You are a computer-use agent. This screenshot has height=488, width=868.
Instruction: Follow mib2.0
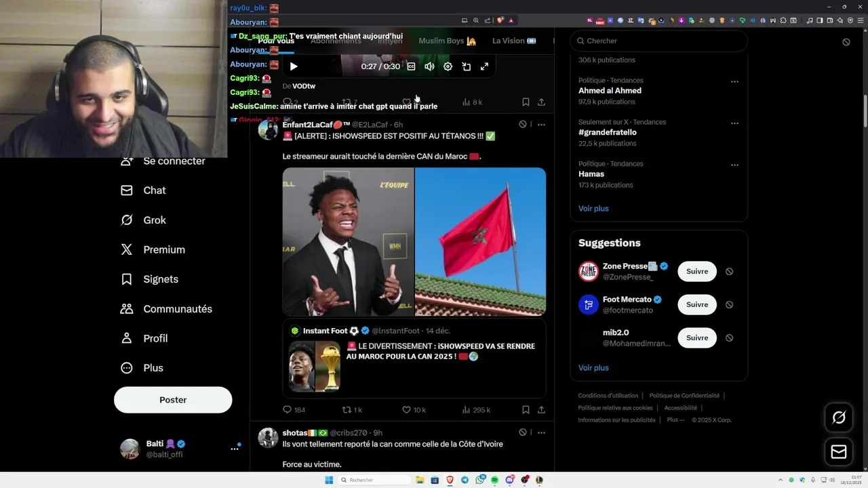(x=697, y=338)
